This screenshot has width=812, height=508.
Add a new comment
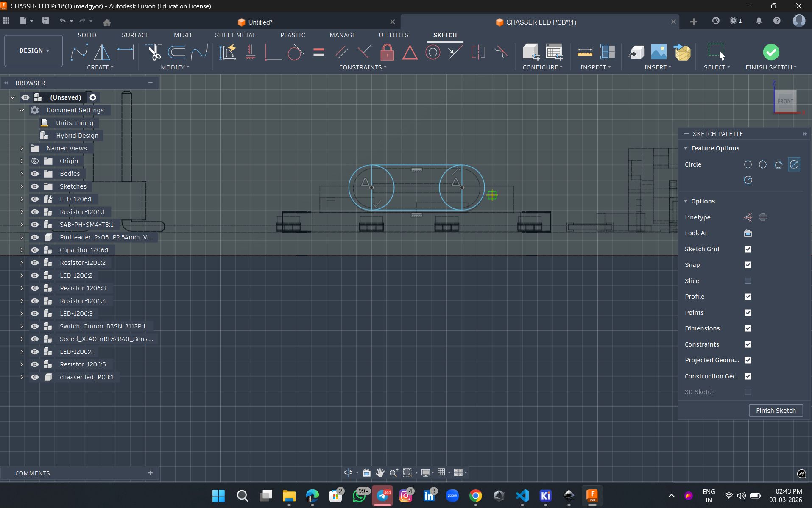pos(150,473)
